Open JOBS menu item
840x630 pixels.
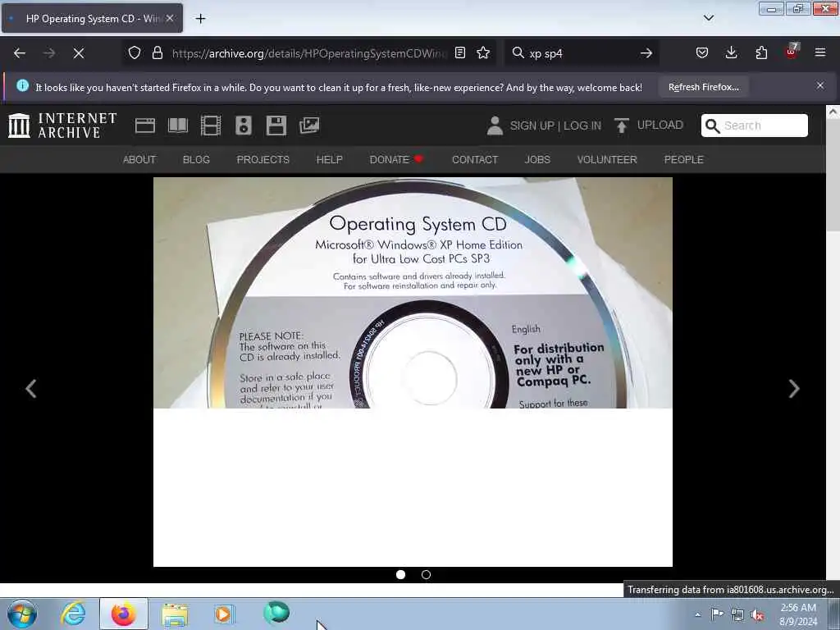537,160
